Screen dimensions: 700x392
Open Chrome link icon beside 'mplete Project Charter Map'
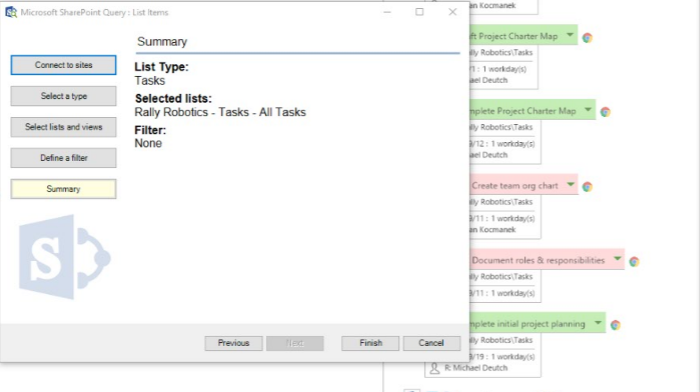[x=605, y=112]
